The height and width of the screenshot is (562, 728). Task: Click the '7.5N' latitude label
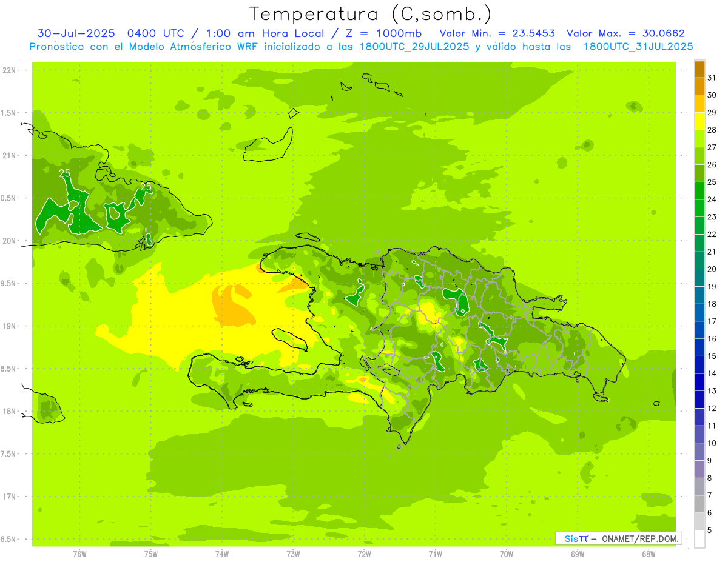tap(8, 454)
